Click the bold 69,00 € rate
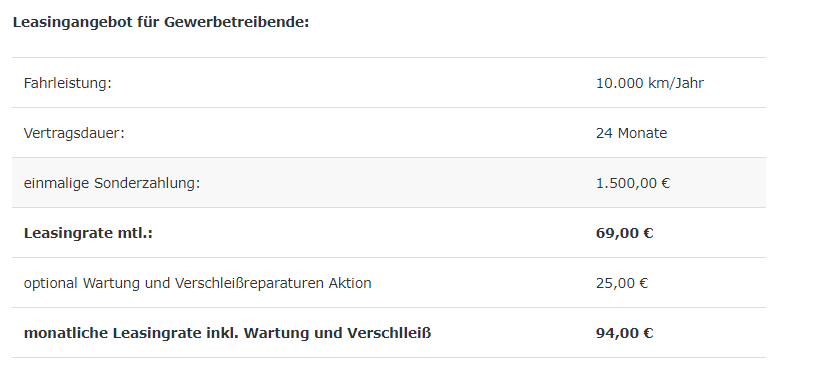The image size is (815, 389). (624, 233)
